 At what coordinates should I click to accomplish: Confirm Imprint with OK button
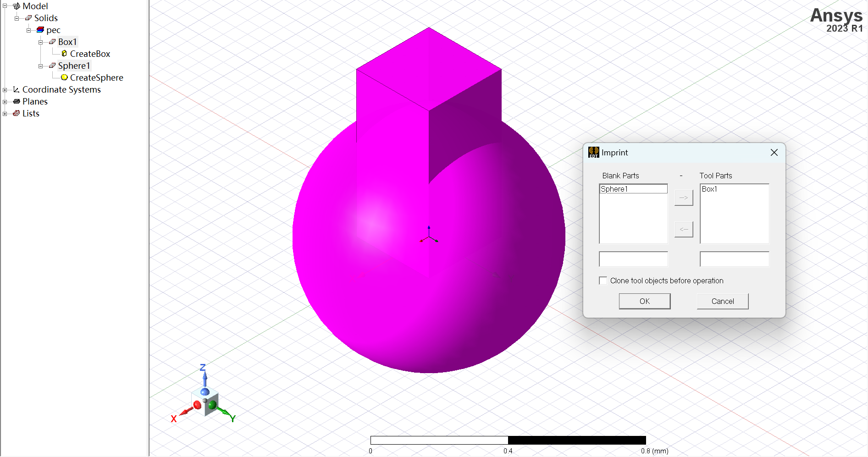[x=645, y=301]
